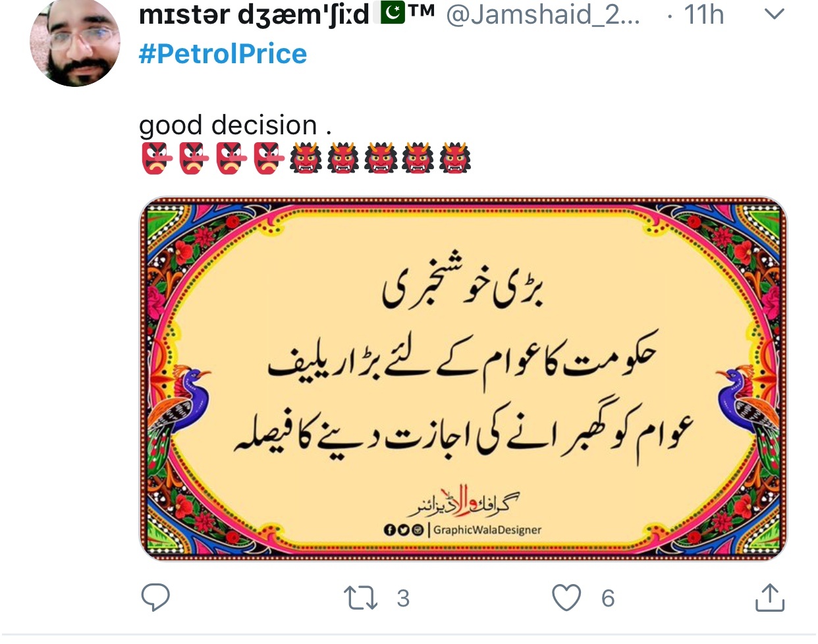Click the Urdu headline inside the image
818x644 pixels.
tap(463, 290)
